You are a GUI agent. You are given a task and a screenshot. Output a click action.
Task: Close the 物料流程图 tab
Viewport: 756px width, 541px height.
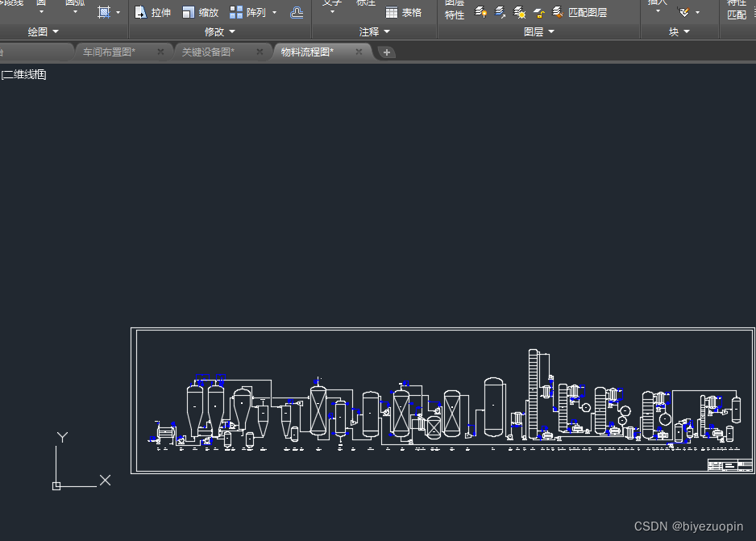point(359,52)
